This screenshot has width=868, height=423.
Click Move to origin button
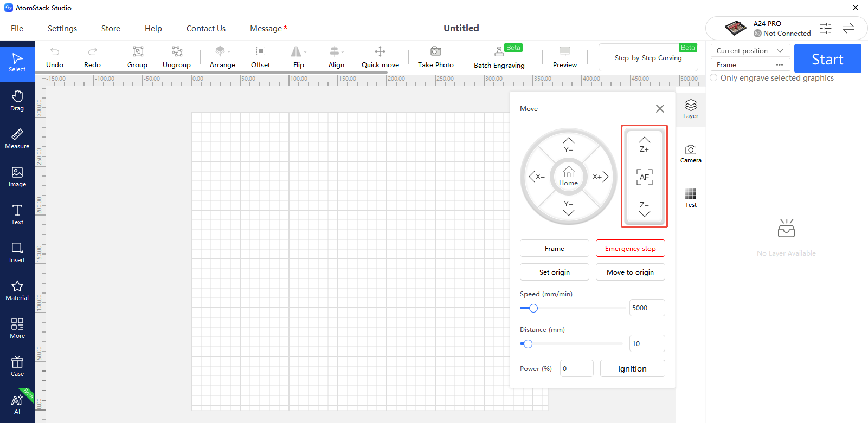[631, 272]
